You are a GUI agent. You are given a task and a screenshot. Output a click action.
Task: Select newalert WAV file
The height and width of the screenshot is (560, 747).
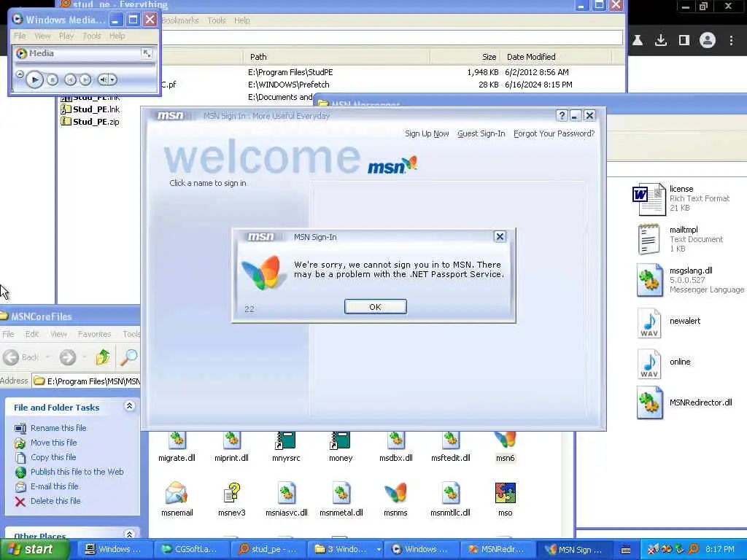tap(669, 323)
